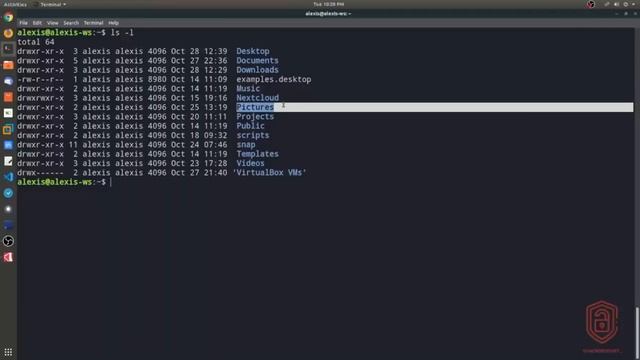This screenshot has height=360, width=640.
Task: Click the Videos directory name
Action: pyautogui.click(x=250, y=163)
